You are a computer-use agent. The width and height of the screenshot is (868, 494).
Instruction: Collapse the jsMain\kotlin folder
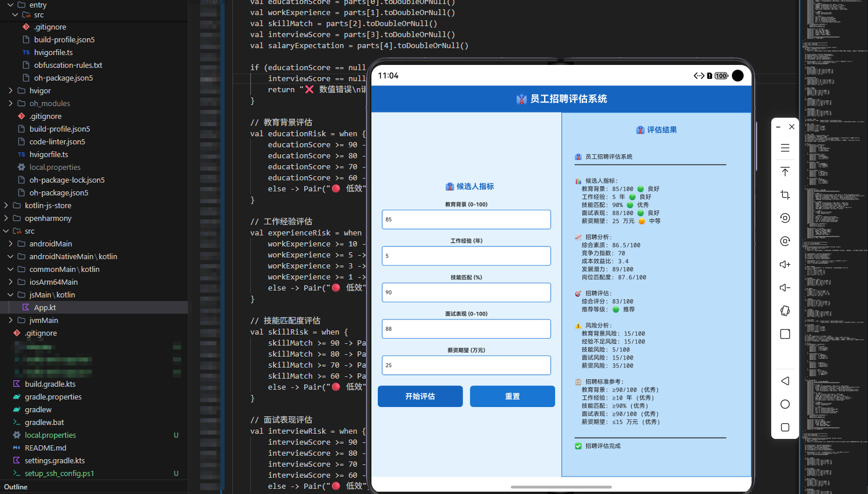pyautogui.click(x=10, y=295)
